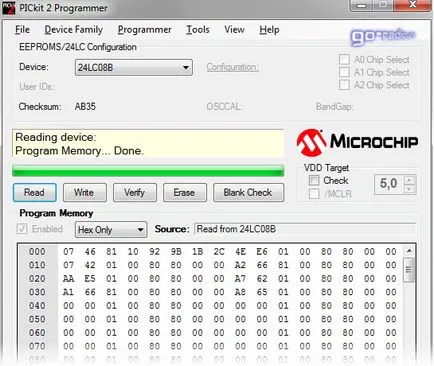Click hex cell A7 in row 020
This screenshot has width=434, height=366.
(x=240, y=278)
